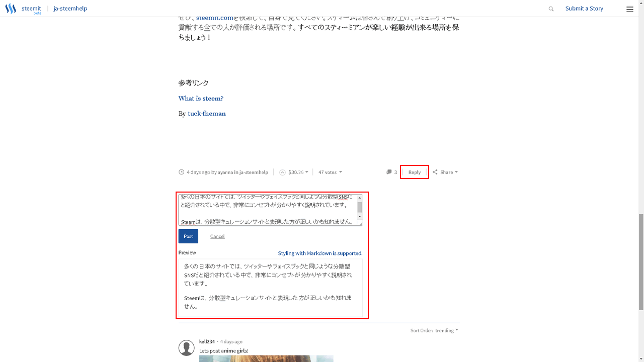Expand the $30.26 payout dropdown
Image resolution: width=644 pixels, height=362 pixels.
(298, 172)
